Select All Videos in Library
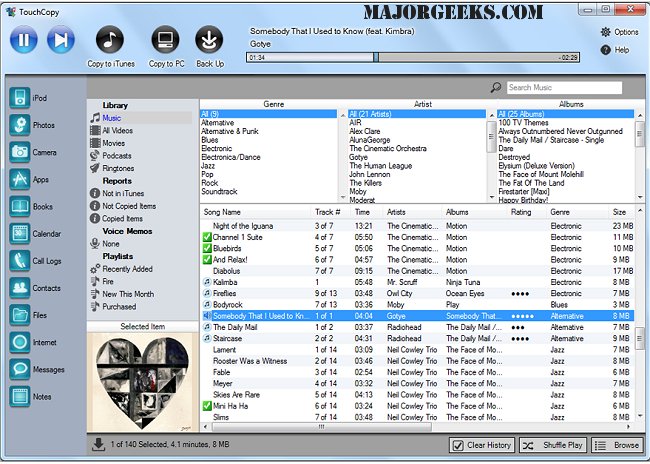Screen dimensions: 650x464 (117, 131)
